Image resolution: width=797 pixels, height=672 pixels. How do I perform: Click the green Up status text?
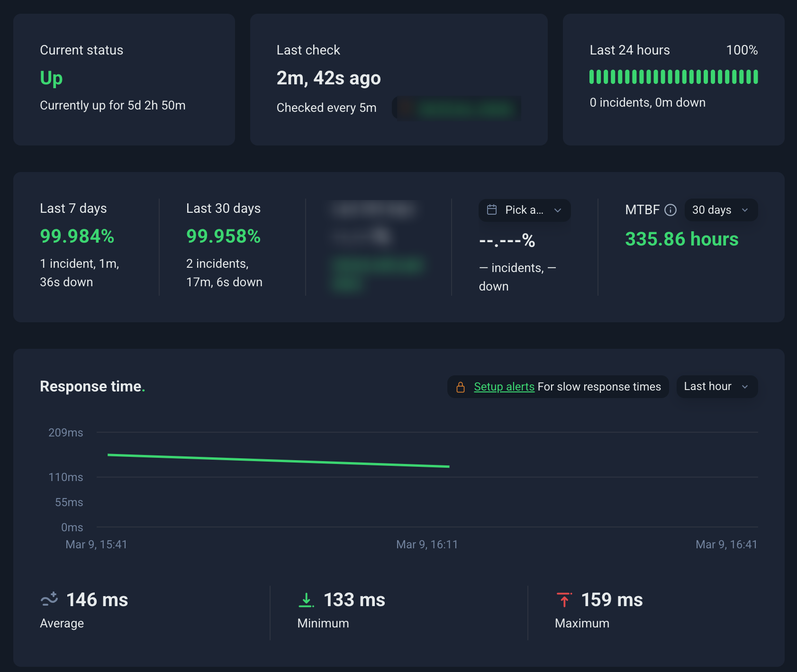51,78
